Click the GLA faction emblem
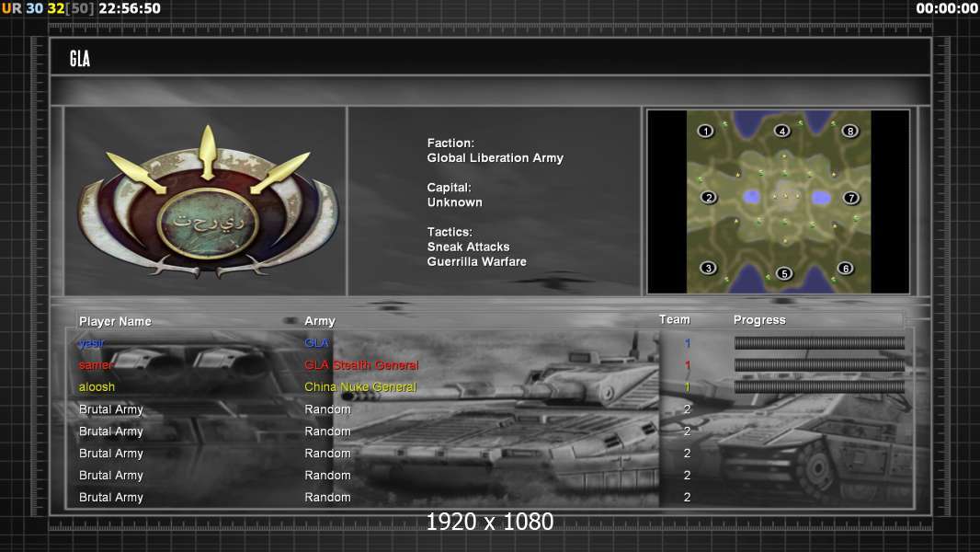 (208, 201)
